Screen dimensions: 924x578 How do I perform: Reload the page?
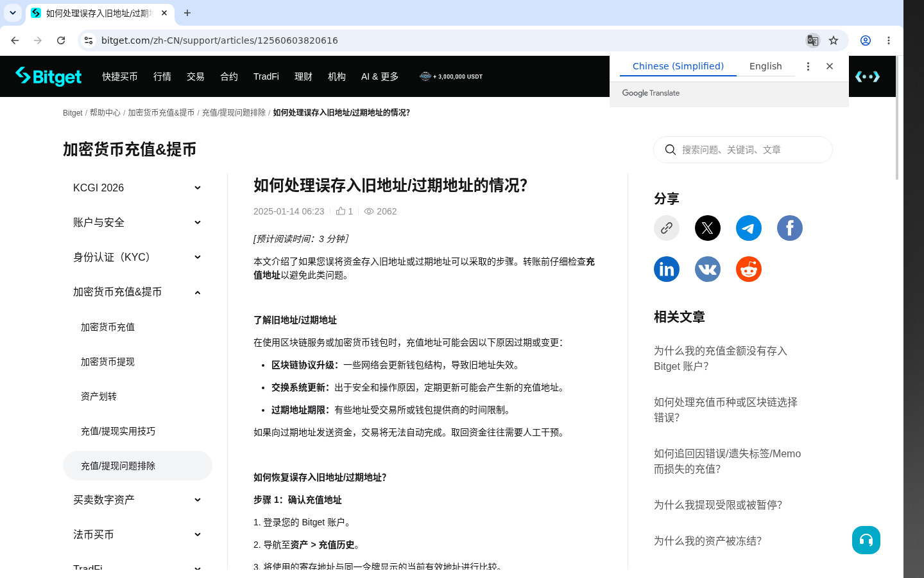click(61, 40)
